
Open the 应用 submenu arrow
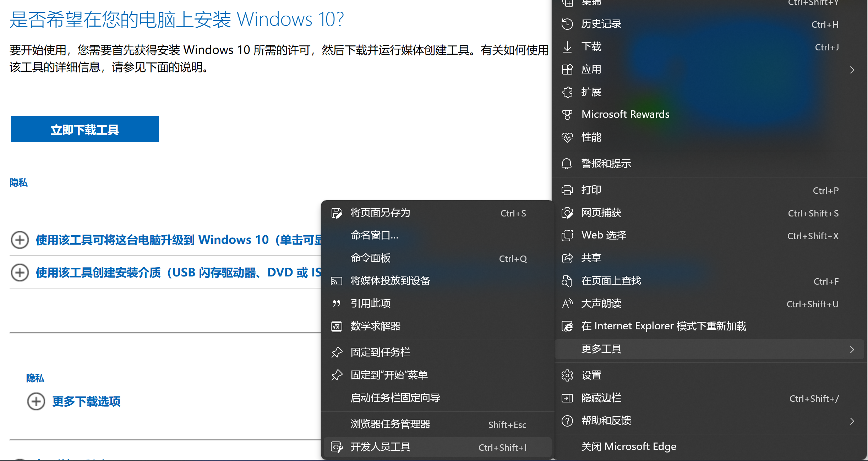[x=852, y=70]
